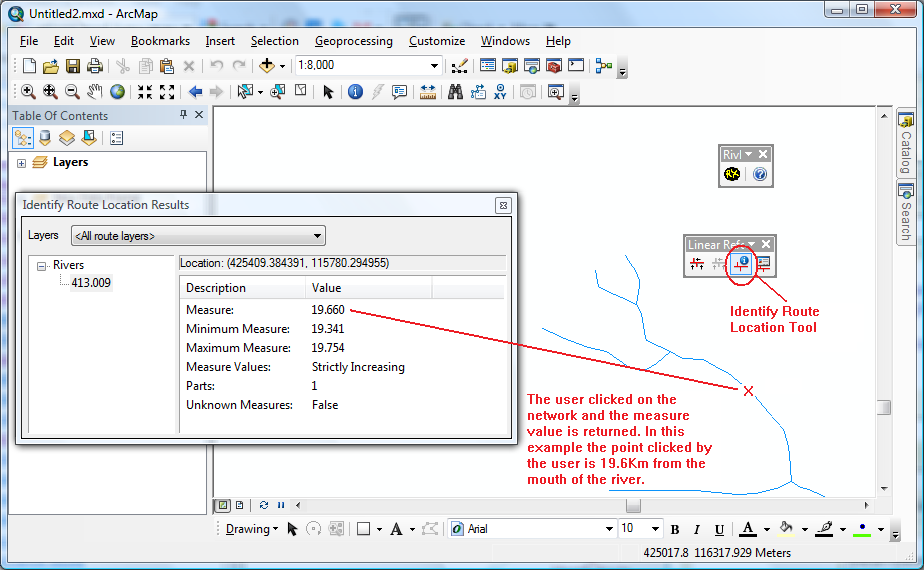The image size is (924, 570).
Task: Open the ArcToolbox window
Action: [554, 65]
